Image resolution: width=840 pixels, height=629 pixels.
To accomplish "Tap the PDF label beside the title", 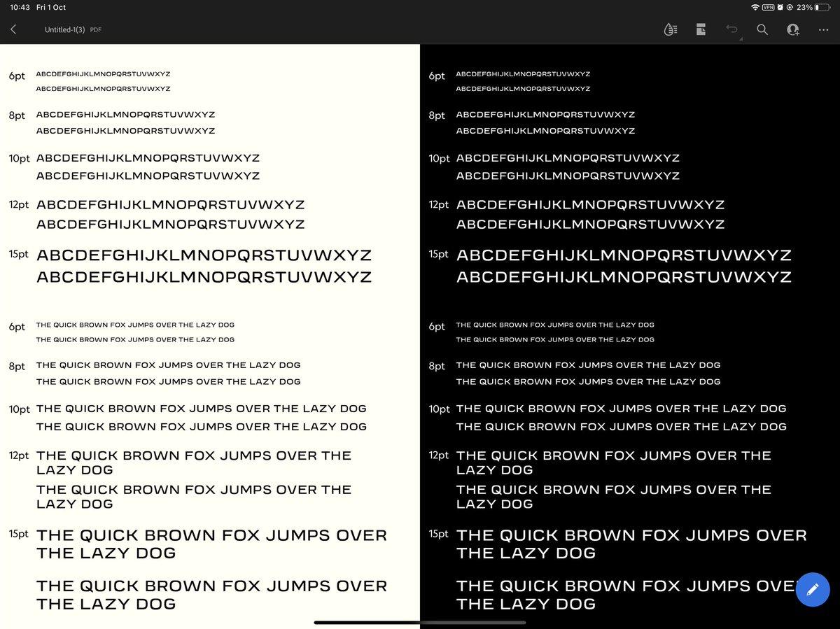I will 96,30.
